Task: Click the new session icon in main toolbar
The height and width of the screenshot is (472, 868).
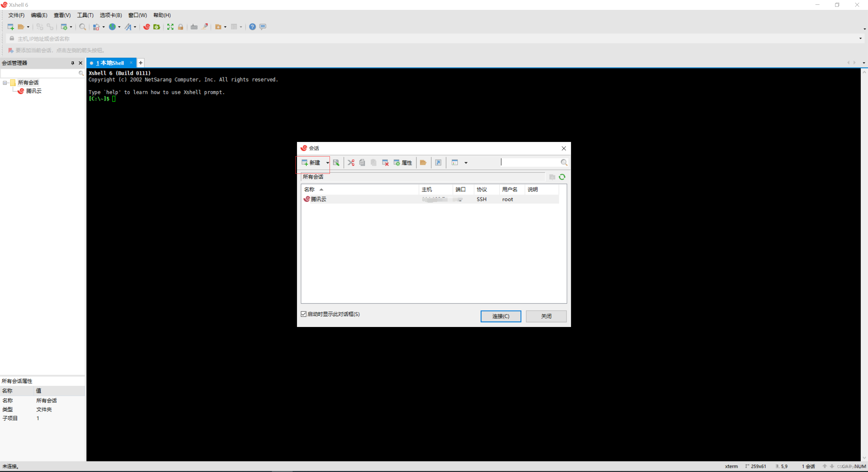Action: click(x=11, y=27)
